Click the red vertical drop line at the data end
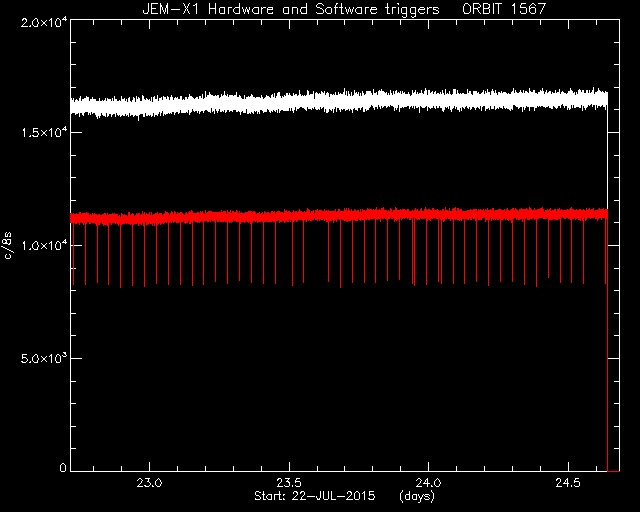This screenshot has width=640, height=512. (607, 343)
